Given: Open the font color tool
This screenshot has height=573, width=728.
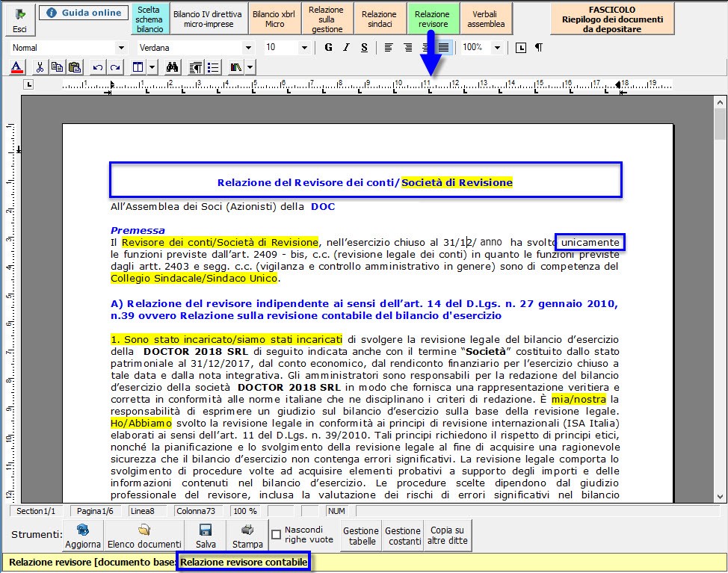Looking at the screenshot, I should pyautogui.click(x=16, y=67).
